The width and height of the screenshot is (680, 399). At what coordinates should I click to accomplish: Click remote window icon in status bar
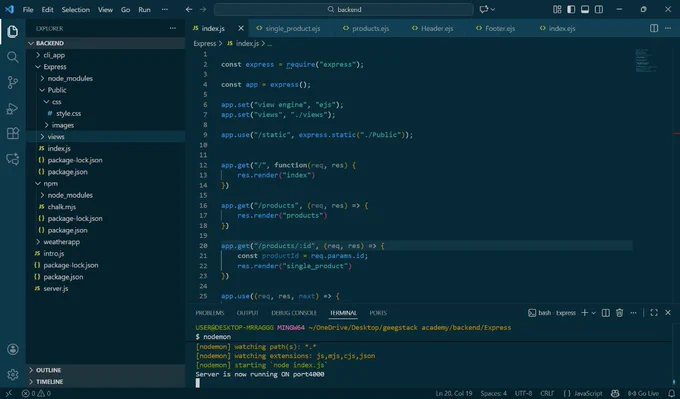click(x=8, y=393)
